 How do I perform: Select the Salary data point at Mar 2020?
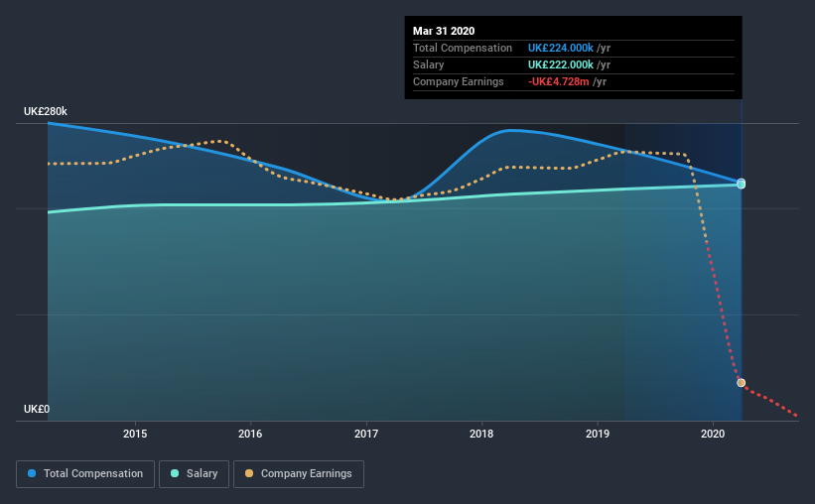click(742, 185)
